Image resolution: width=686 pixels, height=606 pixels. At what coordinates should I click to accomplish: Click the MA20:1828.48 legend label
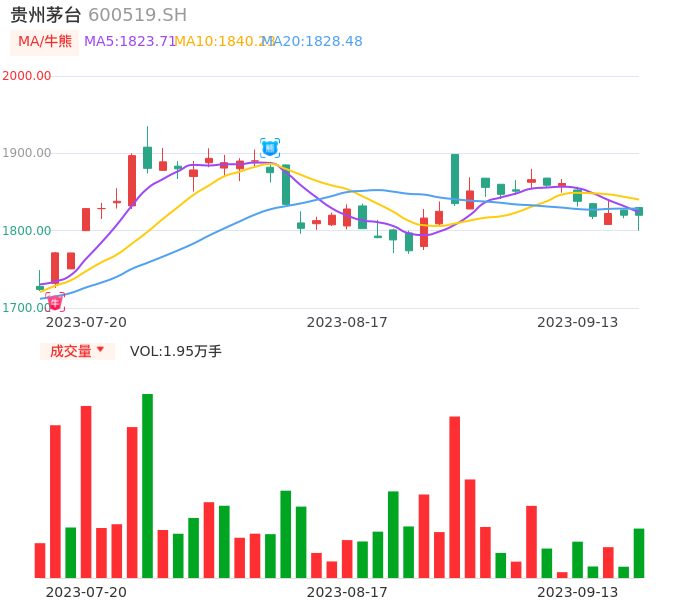(x=313, y=42)
